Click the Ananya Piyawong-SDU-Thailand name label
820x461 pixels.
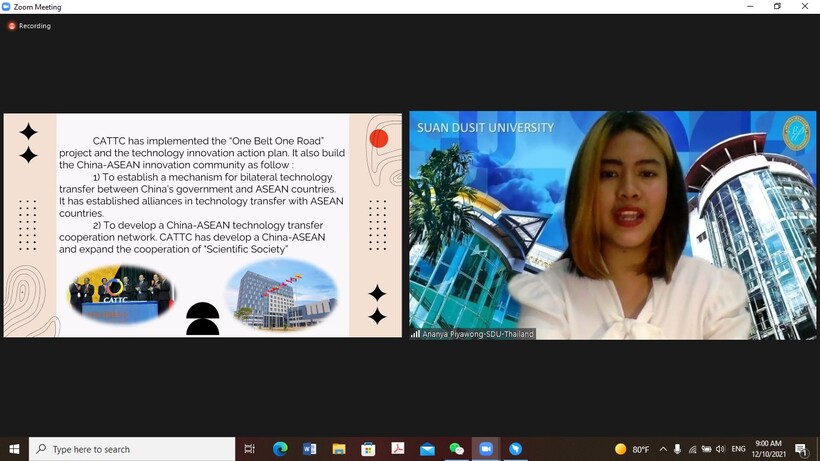point(478,334)
